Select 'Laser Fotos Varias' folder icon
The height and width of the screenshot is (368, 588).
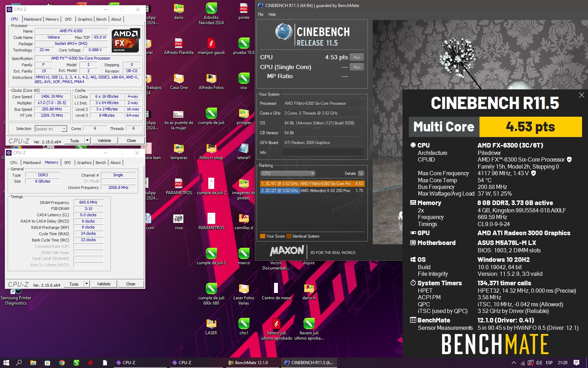tap(244, 294)
